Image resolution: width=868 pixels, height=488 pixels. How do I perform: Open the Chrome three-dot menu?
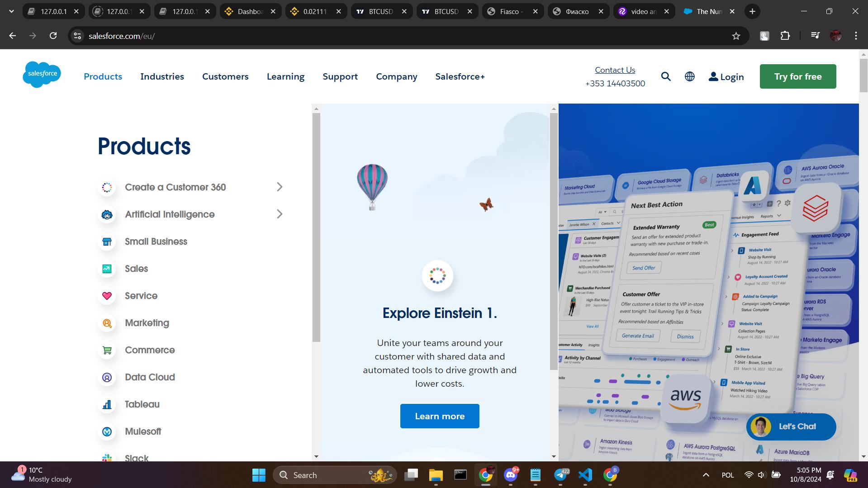click(856, 36)
